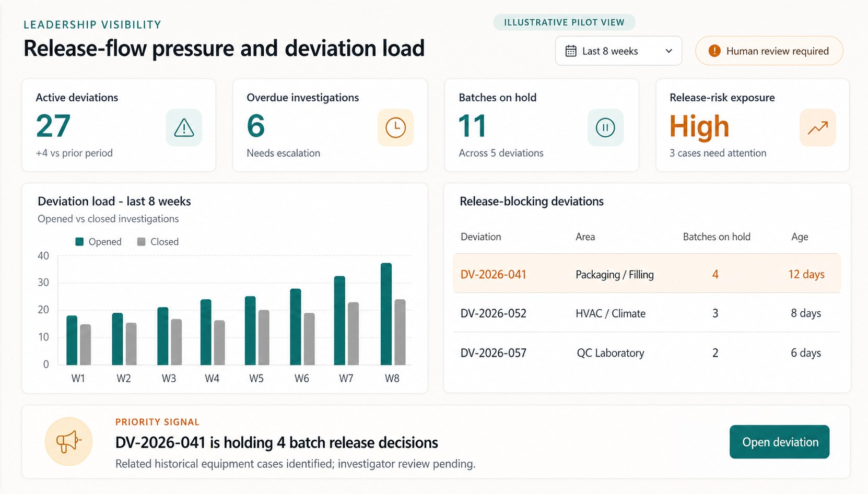Click the Release-blocking deviations heading
Image resolution: width=868 pixels, height=494 pixels.
pos(532,201)
